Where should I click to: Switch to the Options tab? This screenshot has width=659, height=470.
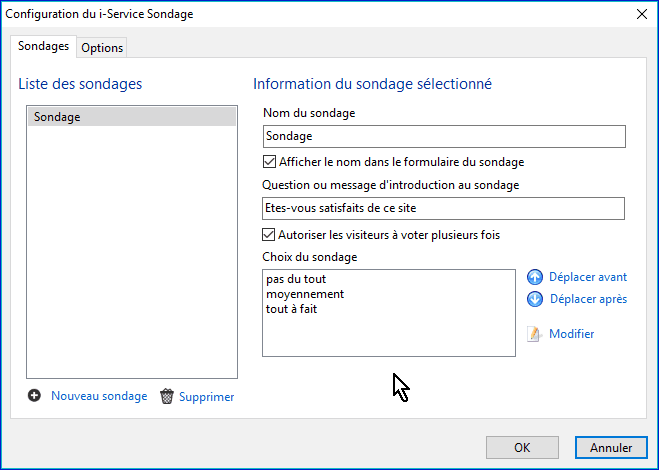click(102, 48)
